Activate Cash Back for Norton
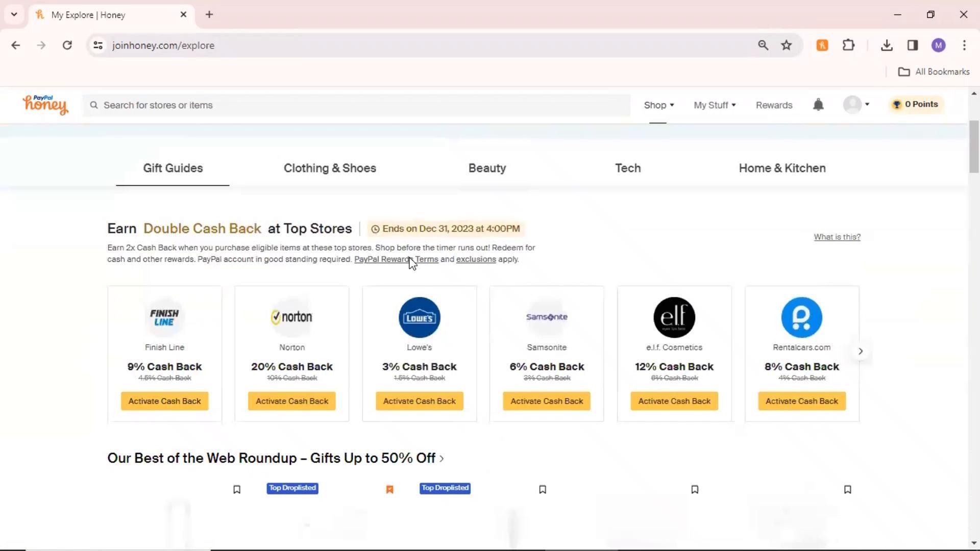Viewport: 980px width, 551px height. tap(292, 401)
